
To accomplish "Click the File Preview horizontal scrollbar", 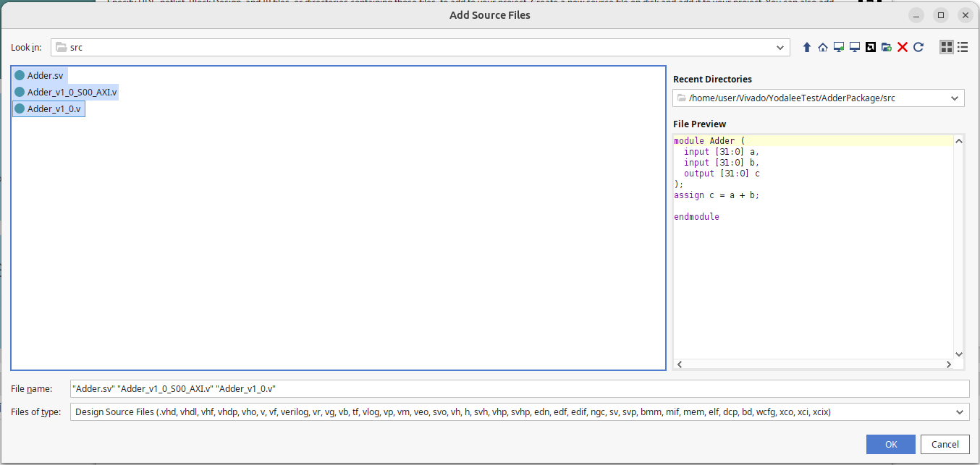I will click(814, 365).
